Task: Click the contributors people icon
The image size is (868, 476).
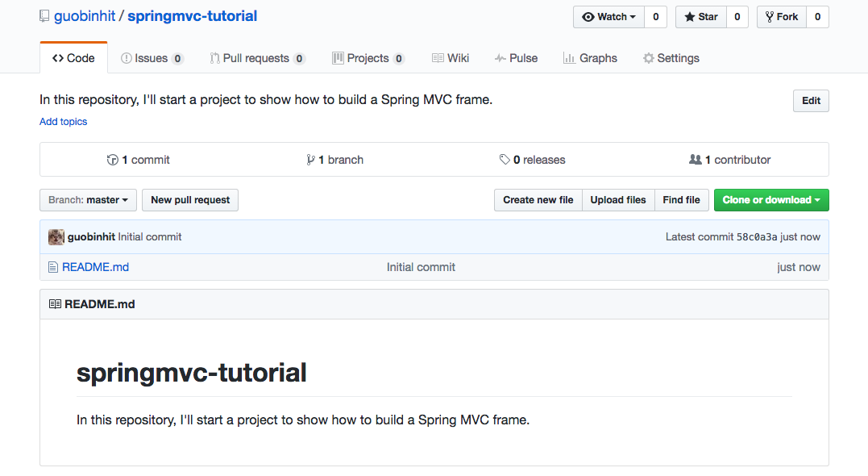Action: pos(696,160)
